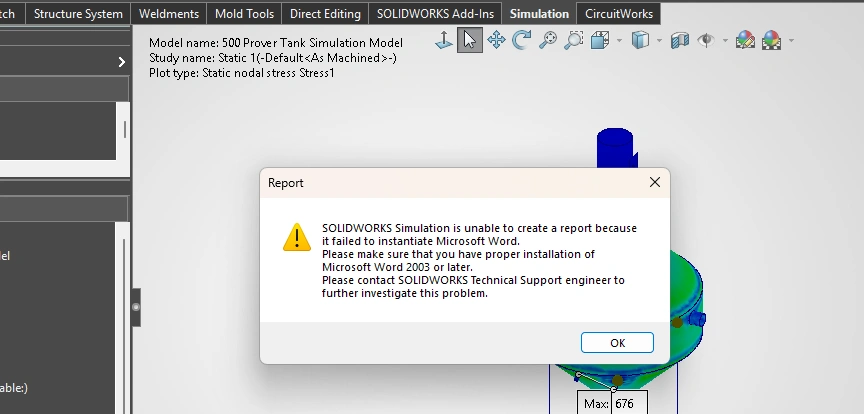Click the warning triangle icon in dialog
This screenshot has height=414, width=864.
[x=297, y=238]
